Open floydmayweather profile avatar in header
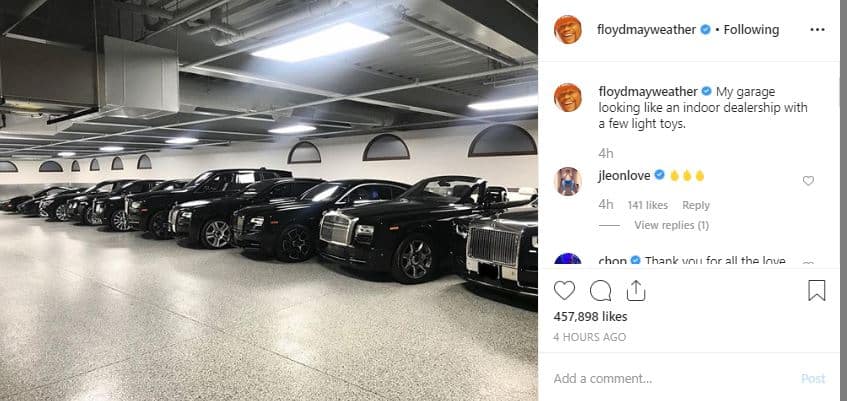Viewport: 847px width, 401px height. 568,30
